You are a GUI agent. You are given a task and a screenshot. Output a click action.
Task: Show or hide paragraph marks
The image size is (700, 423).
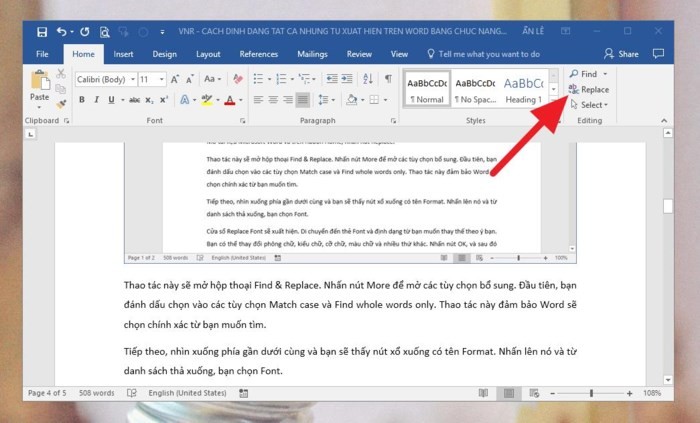coord(388,79)
